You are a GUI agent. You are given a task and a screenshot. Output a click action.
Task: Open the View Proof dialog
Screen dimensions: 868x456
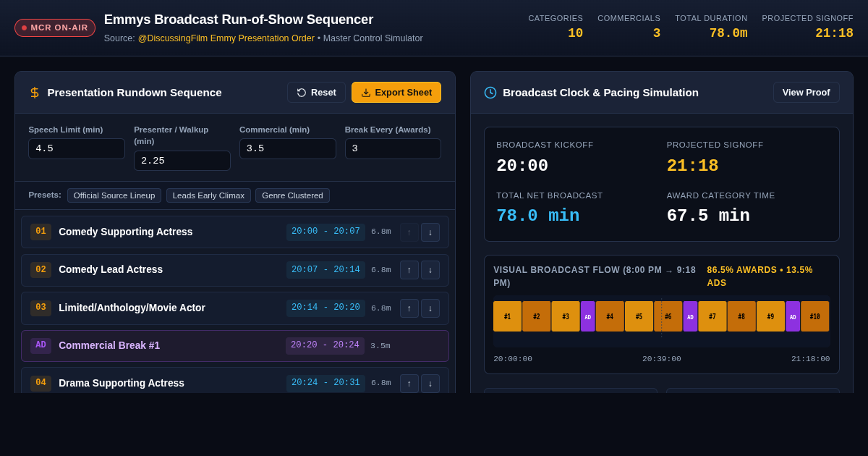[x=807, y=93]
